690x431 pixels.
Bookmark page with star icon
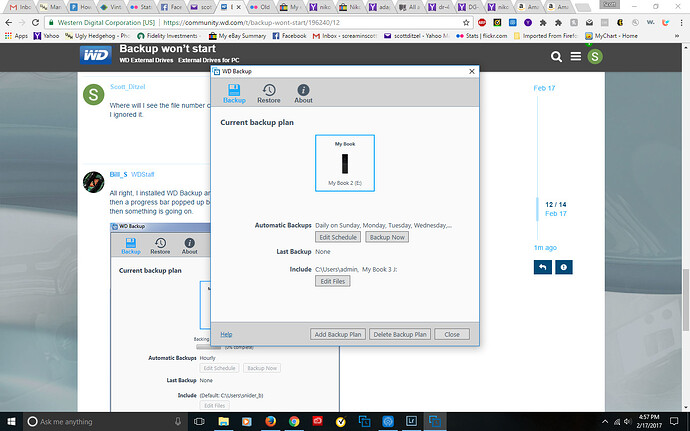pos(466,22)
